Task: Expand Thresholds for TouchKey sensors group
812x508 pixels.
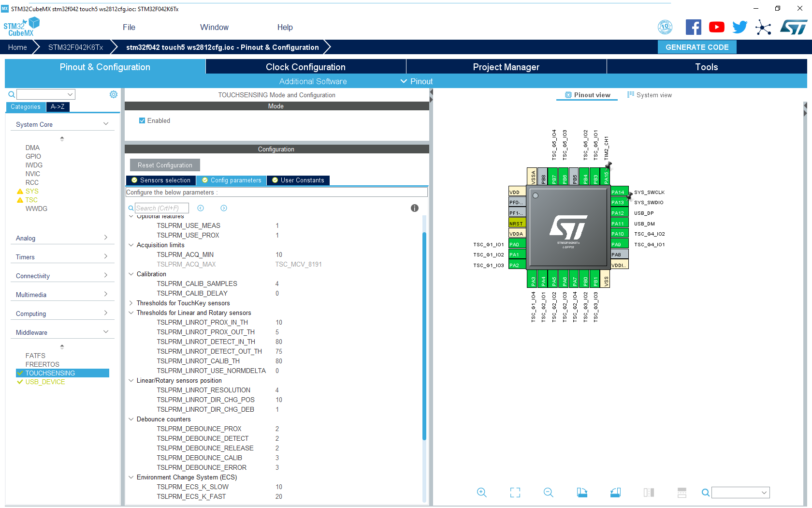Action: coord(131,303)
